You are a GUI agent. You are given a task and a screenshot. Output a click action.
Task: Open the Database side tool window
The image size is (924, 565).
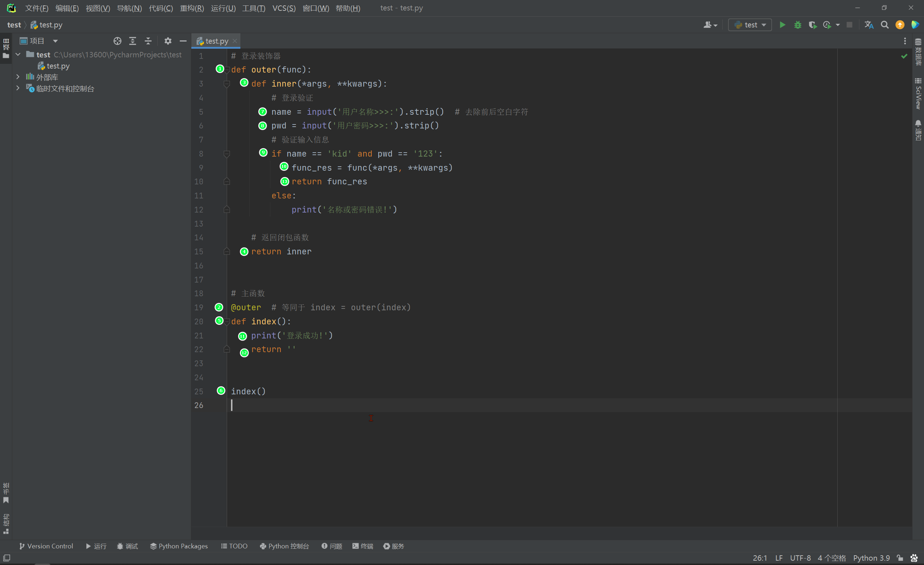(x=918, y=52)
